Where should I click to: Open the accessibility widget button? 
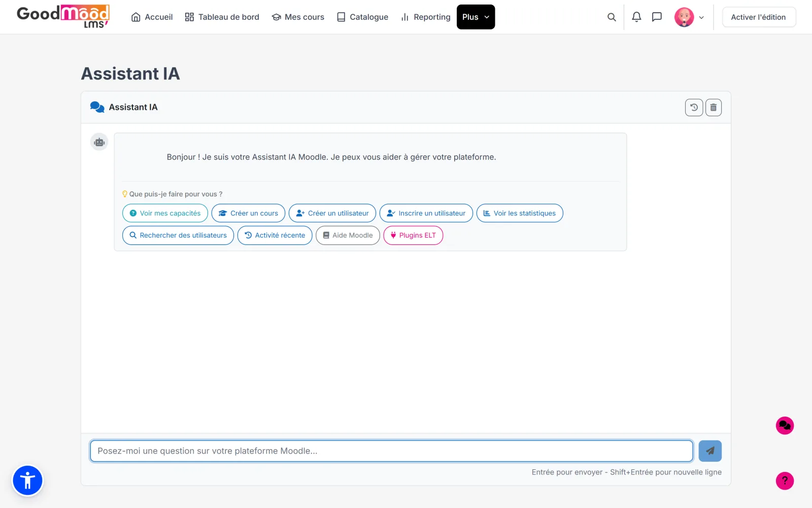point(27,481)
